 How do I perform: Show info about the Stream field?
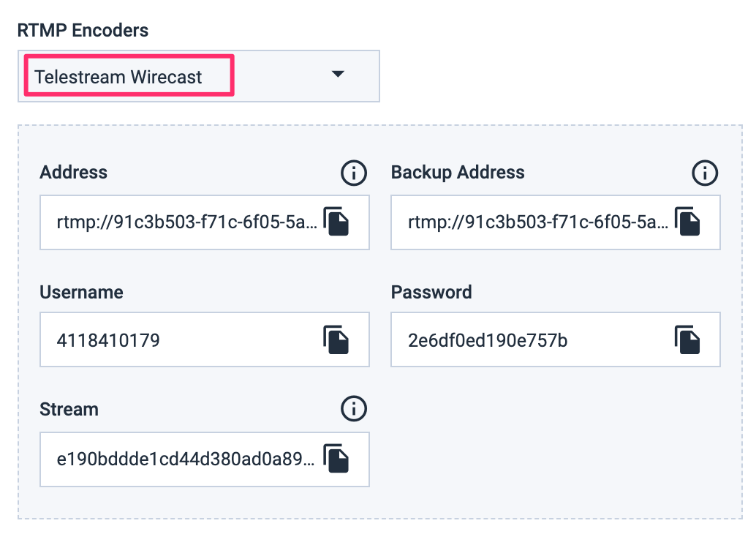(x=354, y=409)
